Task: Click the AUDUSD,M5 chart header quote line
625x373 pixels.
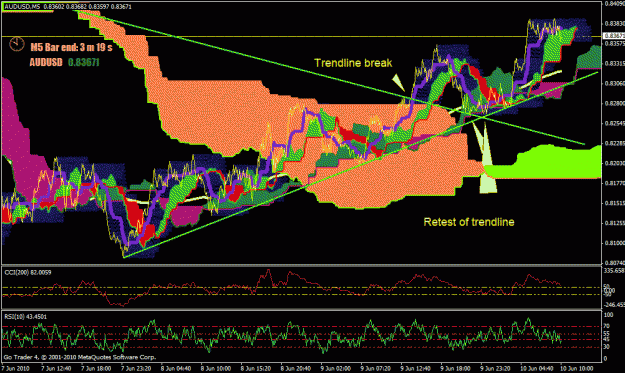Action: coord(68,7)
